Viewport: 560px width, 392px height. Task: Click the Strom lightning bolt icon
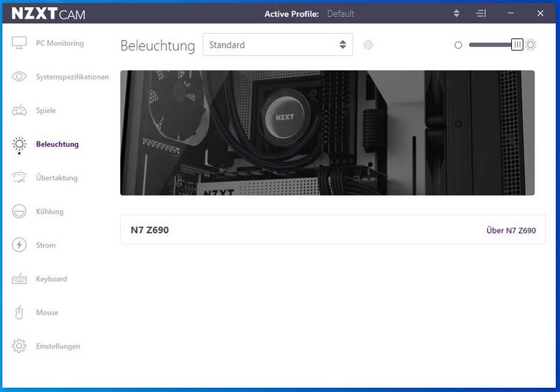(x=19, y=245)
